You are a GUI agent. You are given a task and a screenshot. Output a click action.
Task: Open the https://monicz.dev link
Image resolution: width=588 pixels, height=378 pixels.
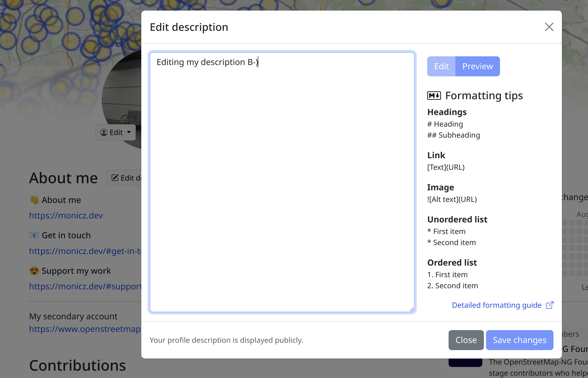pyautogui.click(x=66, y=215)
